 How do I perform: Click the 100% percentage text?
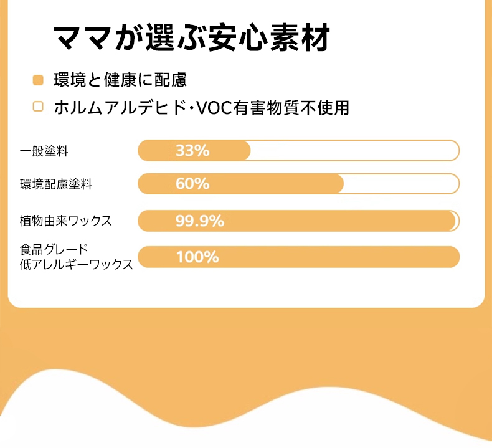(x=197, y=257)
